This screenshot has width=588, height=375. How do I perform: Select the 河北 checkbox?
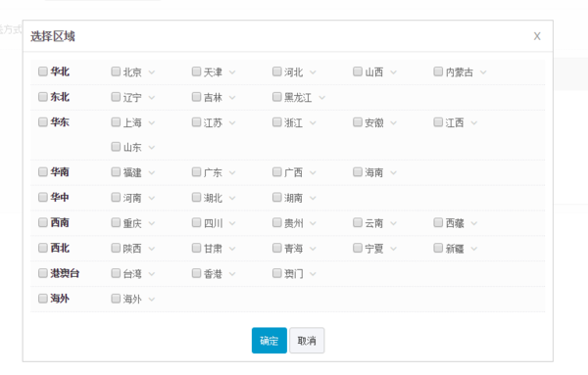(x=277, y=71)
